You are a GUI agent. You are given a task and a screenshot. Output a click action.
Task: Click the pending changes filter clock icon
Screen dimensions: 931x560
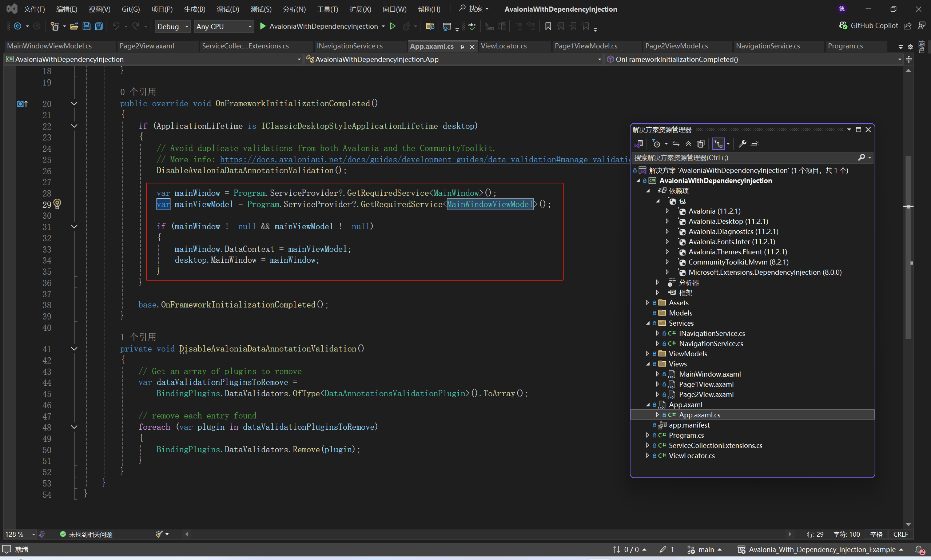656,144
